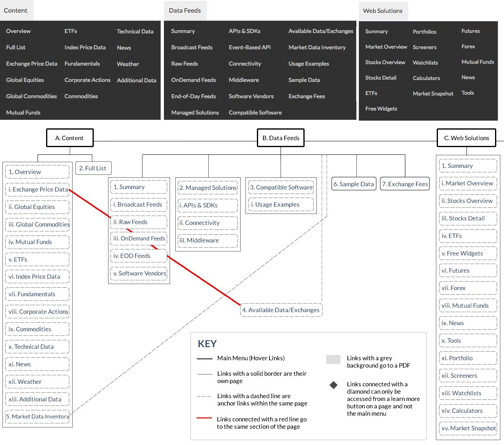Screen dimensions: 504x445
Task: Select the Web Solutions tab header
Action: [382, 11]
